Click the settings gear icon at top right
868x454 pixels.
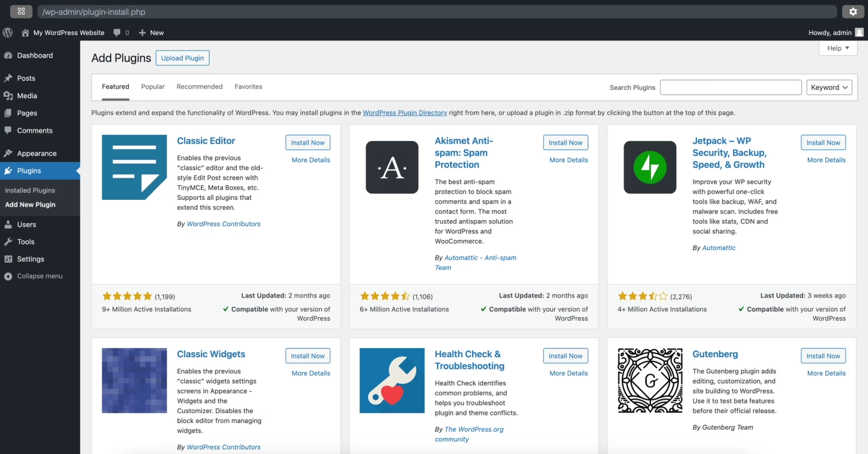pyautogui.click(x=853, y=12)
